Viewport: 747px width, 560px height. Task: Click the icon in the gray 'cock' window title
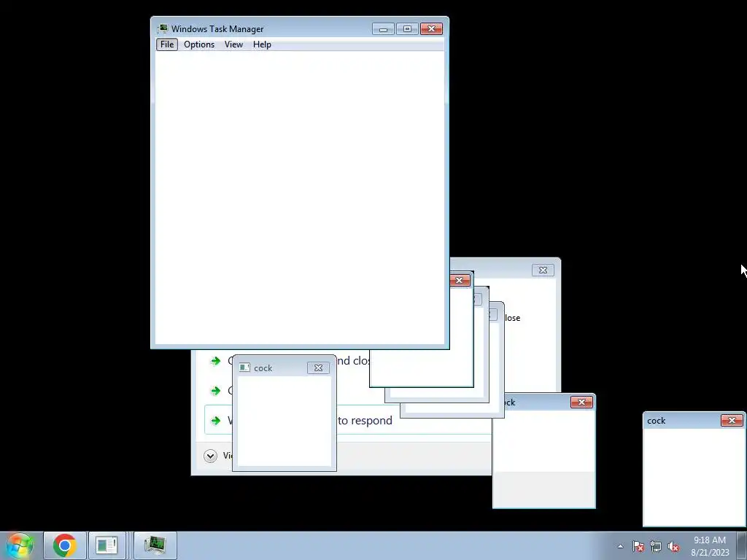[244, 367]
